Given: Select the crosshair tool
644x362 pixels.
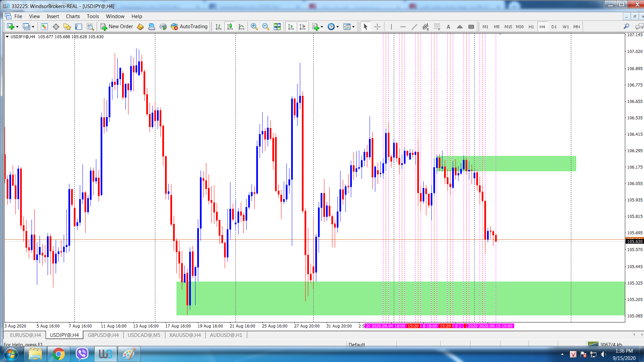Looking at the screenshot, I should pyautogui.click(x=377, y=26).
